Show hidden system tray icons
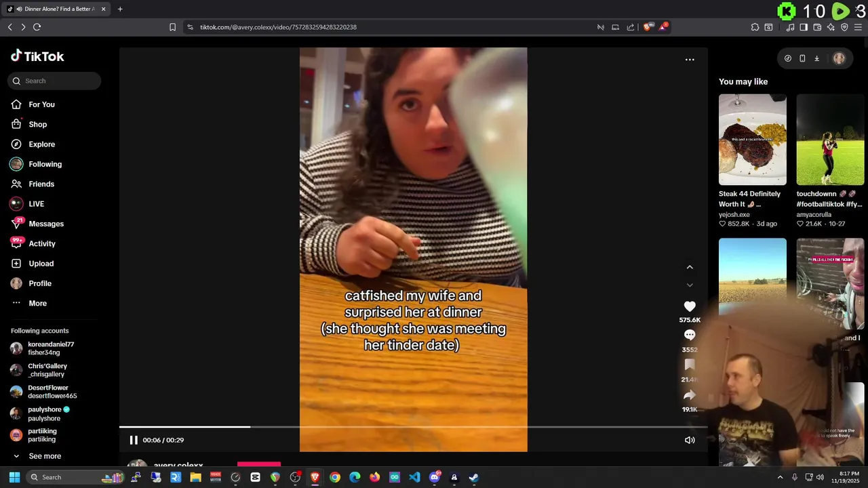 tap(779, 477)
